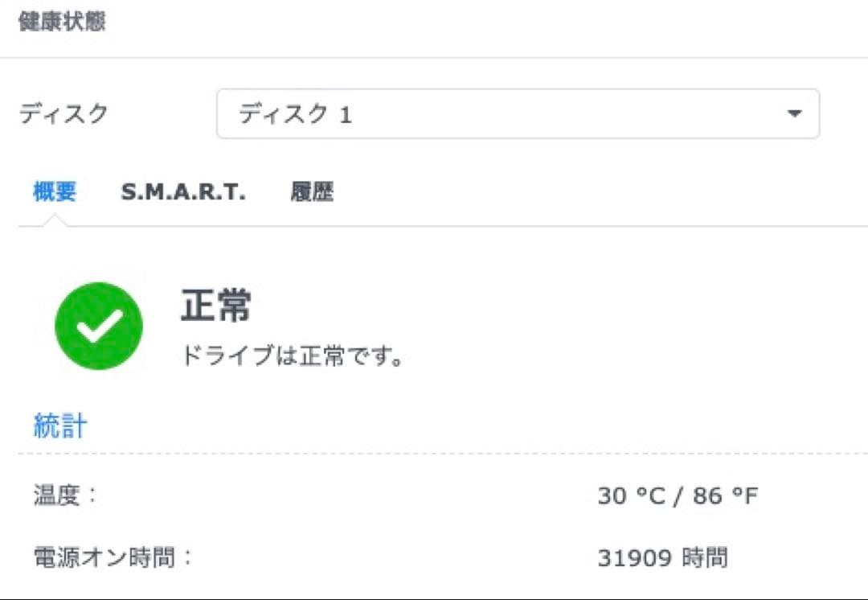Select the 履歴 tab

tap(312, 192)
